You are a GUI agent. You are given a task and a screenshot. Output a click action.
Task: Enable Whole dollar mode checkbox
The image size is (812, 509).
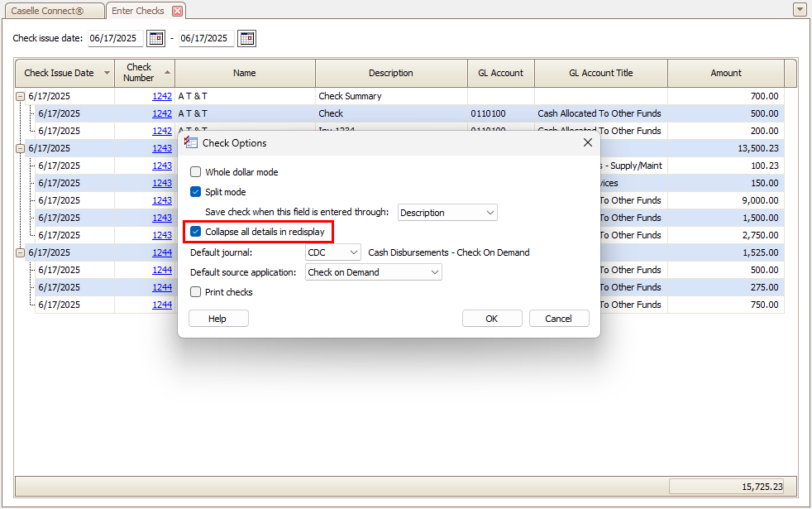coord(196,172)
